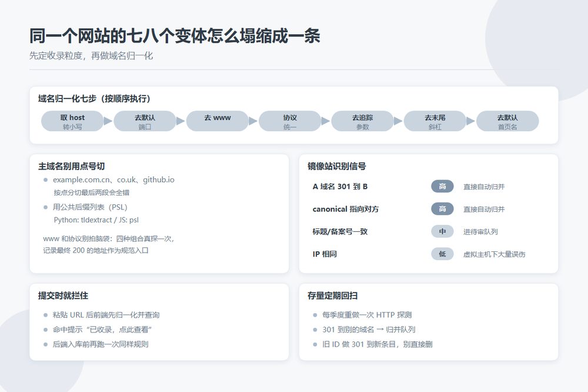This screenshot has height=392, width=588.
Task: Click the row label canonical 指向对方
Action: (345, 209)
